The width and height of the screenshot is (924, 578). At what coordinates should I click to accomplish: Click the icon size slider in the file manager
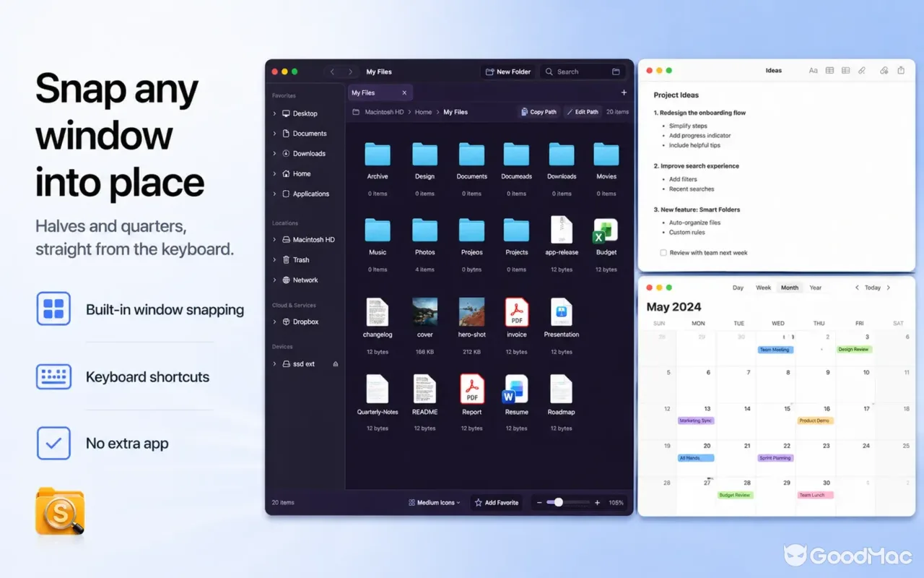[567, 503]
